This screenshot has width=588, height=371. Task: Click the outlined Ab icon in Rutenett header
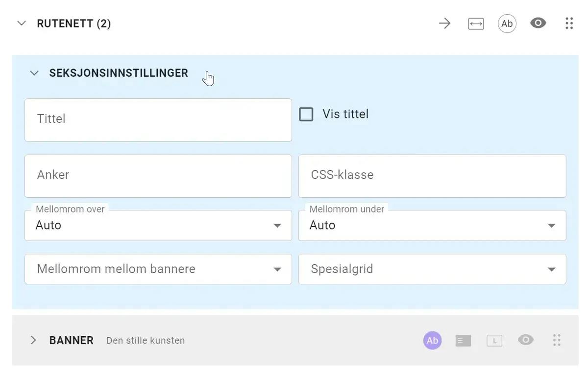point(507,23)
